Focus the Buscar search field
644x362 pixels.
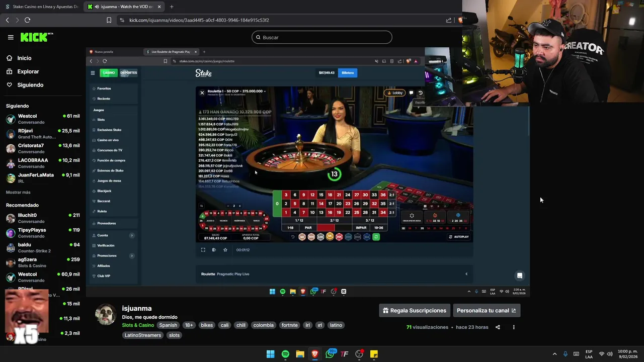pos(322,37)
